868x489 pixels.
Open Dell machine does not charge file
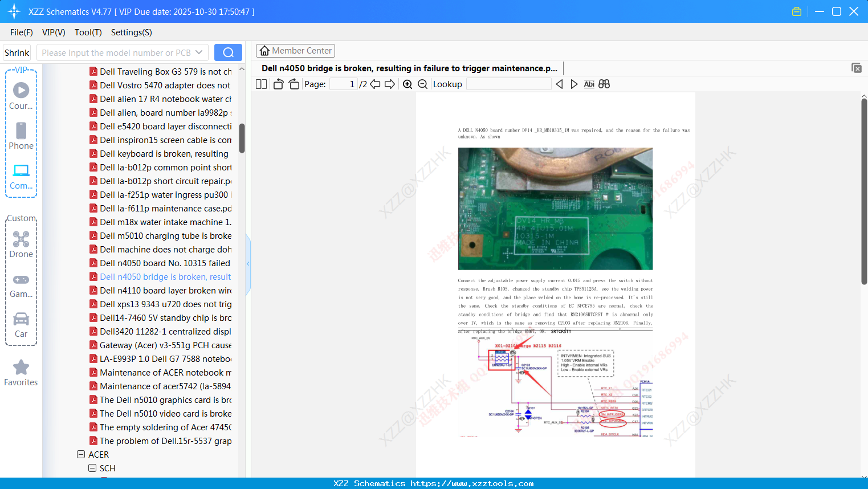[x=161, y=250]
